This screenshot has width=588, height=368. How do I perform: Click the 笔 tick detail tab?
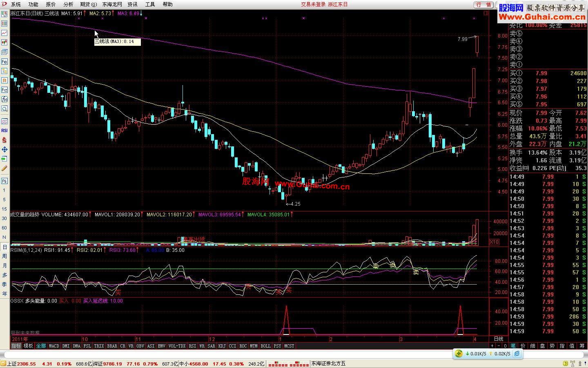pyautogui.click(x=513, y=346)
